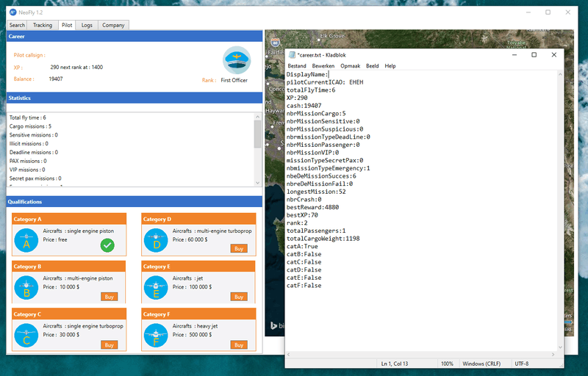The width and height of the screenshot is (588, 376).
Task: Click the XP:290 line in Kladblok
Action: [x=297, y=98]
